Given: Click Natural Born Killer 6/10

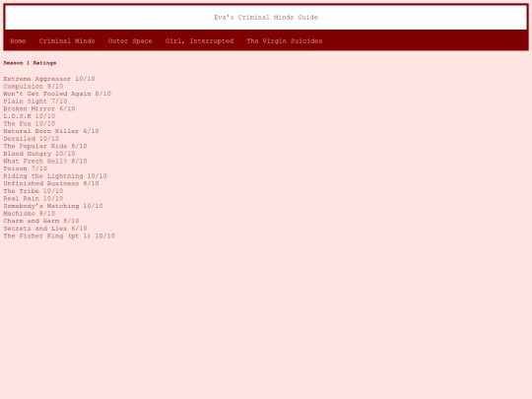Looking at the screenshot, I should (x=51, y=131).
